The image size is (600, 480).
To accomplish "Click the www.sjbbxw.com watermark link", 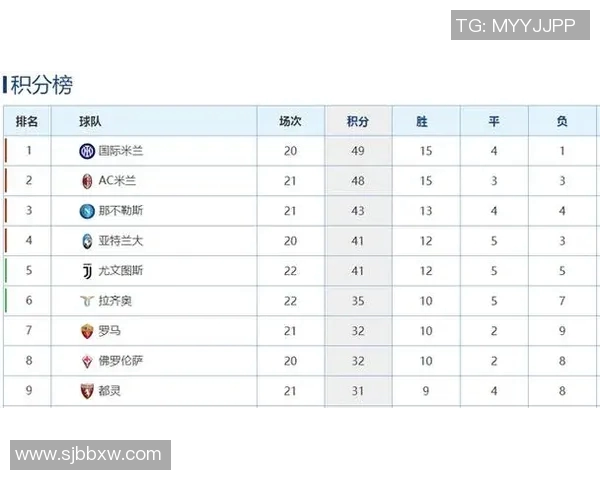I will coord(89,455).
